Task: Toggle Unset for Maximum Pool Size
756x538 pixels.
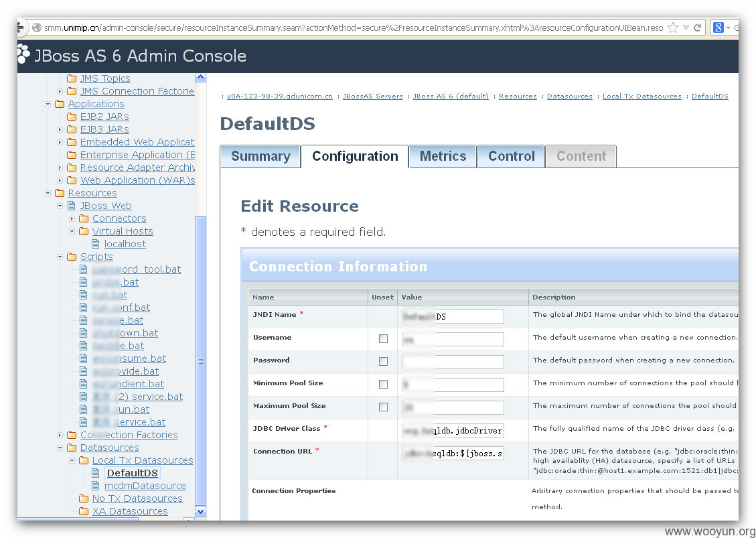Action: tap(383, 407)
